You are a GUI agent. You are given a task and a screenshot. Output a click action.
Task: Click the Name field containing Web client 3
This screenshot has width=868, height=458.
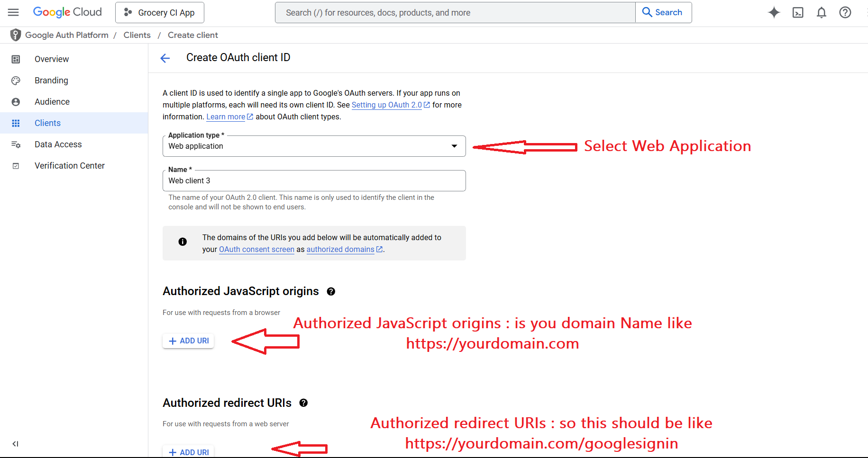(x=314, y=180)
